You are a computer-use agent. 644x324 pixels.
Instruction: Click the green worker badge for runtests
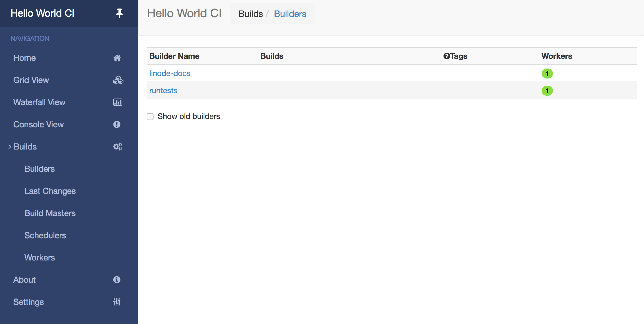(547, 90)
